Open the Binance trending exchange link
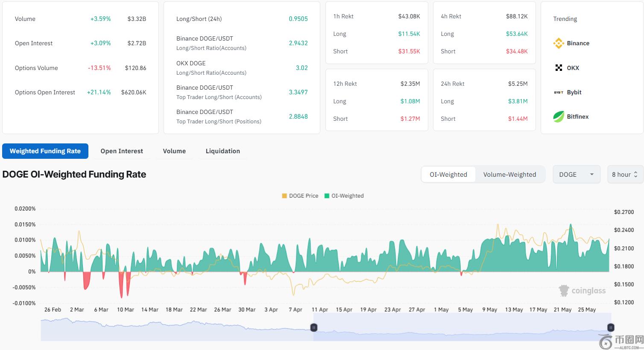Viewport: 644px width, 350px height. tap(578, 43)
